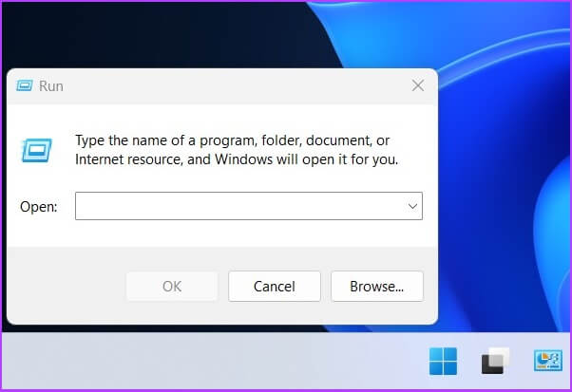Close the Run dialog with X
572x392 pixels.
click(x=418, y=86)
